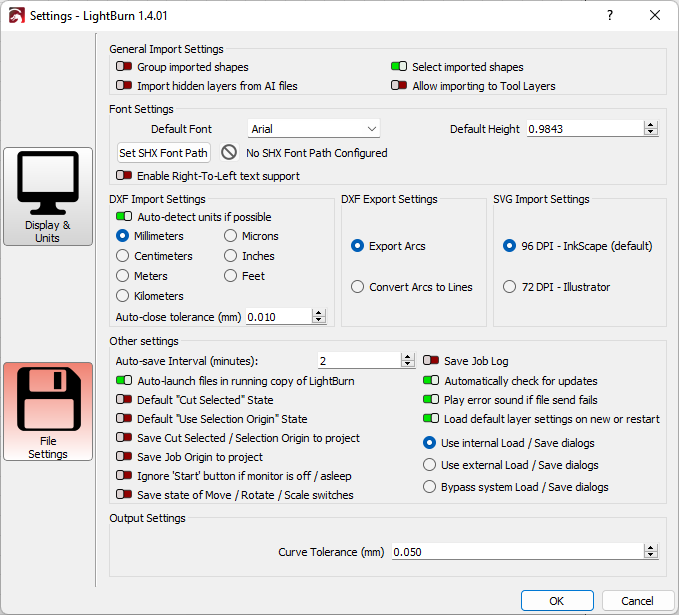Select Meters DXF import units

point(123,275)
